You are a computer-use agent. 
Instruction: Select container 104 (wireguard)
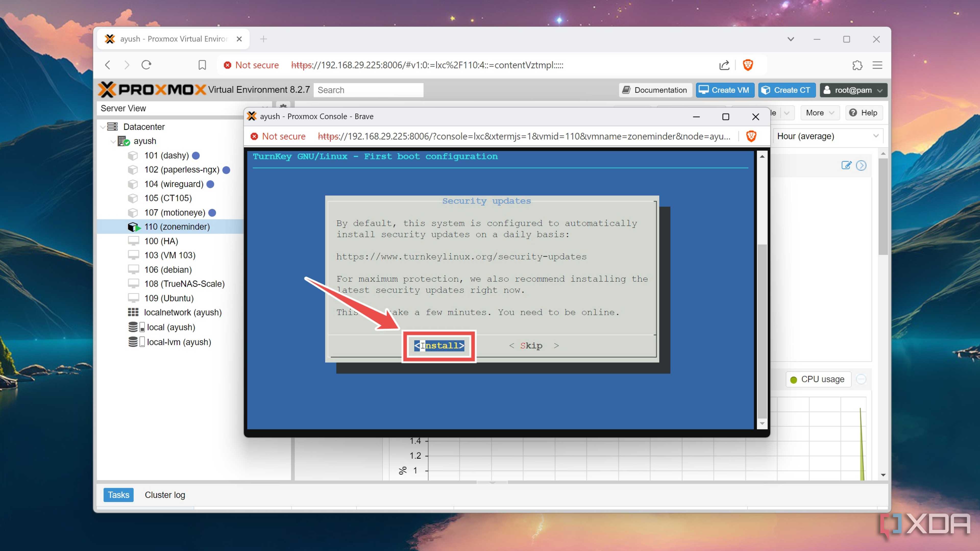(174, 184)
